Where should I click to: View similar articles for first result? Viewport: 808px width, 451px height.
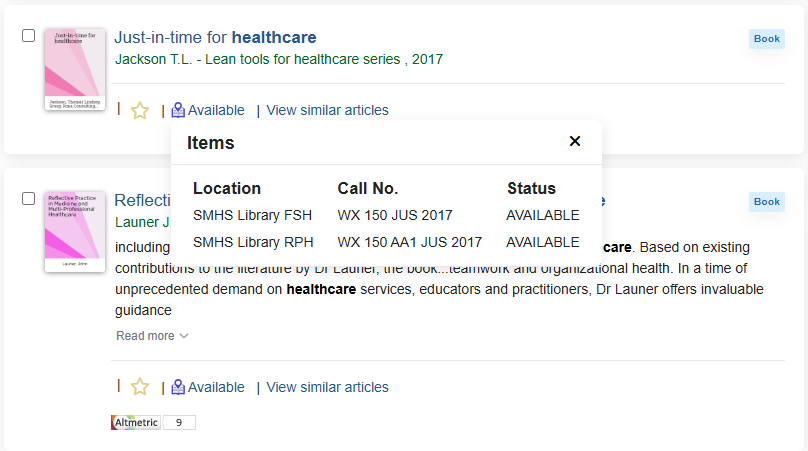click(x=327, y=110)
